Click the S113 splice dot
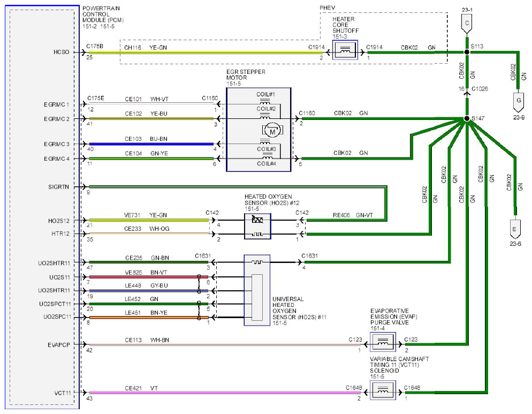This screenshot has width=532, height=414. pos(467,52)
